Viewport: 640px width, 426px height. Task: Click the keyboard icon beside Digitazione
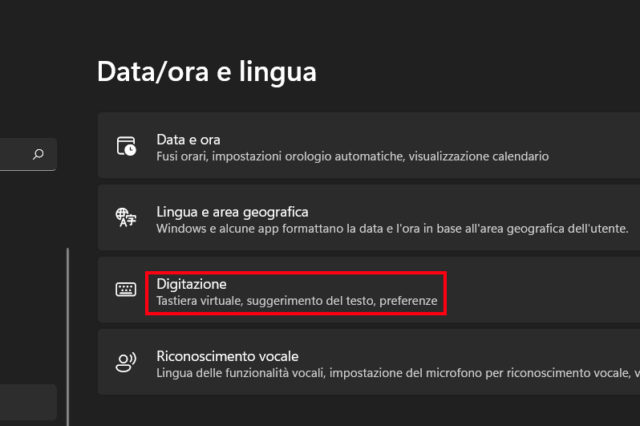tap(126, 290)
